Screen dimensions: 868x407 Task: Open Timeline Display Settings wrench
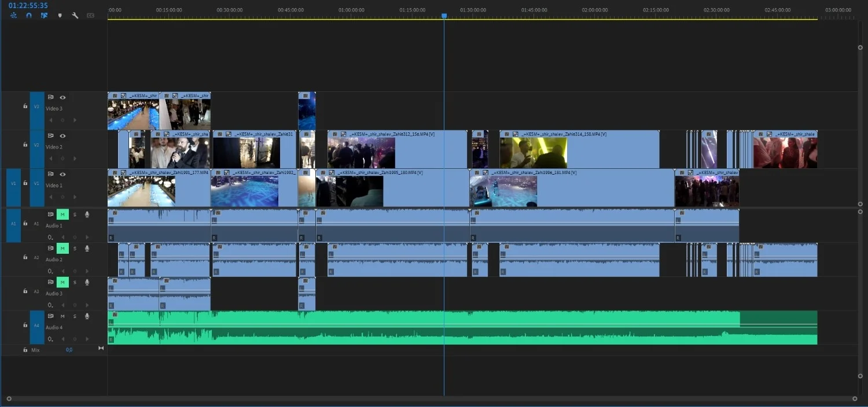[x=75, y=16]
